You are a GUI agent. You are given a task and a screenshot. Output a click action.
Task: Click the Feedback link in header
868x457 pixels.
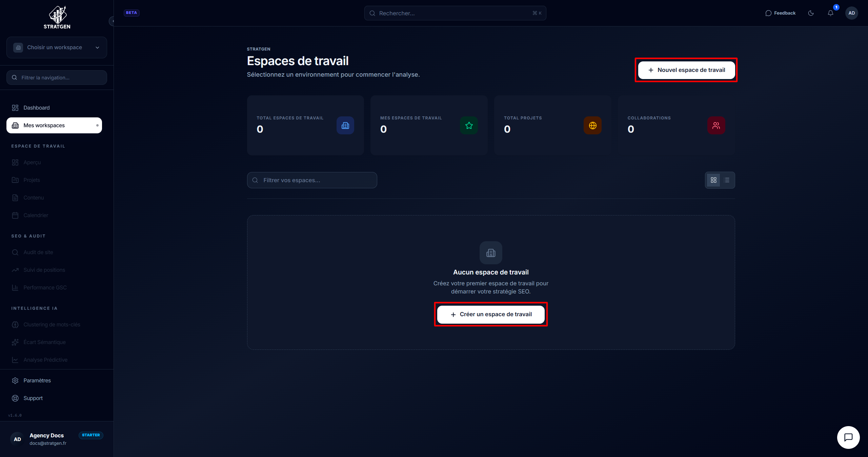point(780,13)
